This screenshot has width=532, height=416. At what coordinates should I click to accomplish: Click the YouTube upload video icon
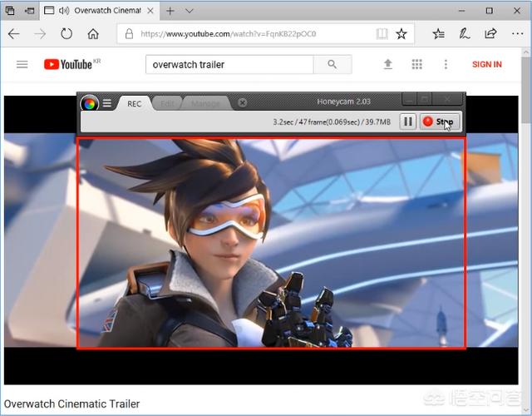(387, 64)
